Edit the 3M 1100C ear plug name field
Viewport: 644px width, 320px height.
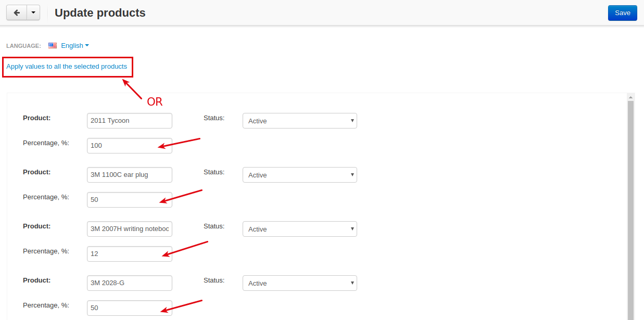click(130, 175)
